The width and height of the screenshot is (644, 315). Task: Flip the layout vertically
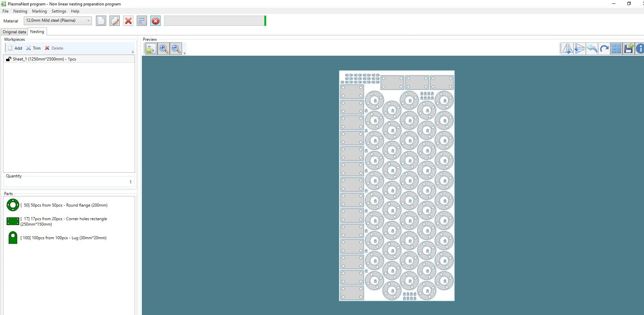coord(580,49)
